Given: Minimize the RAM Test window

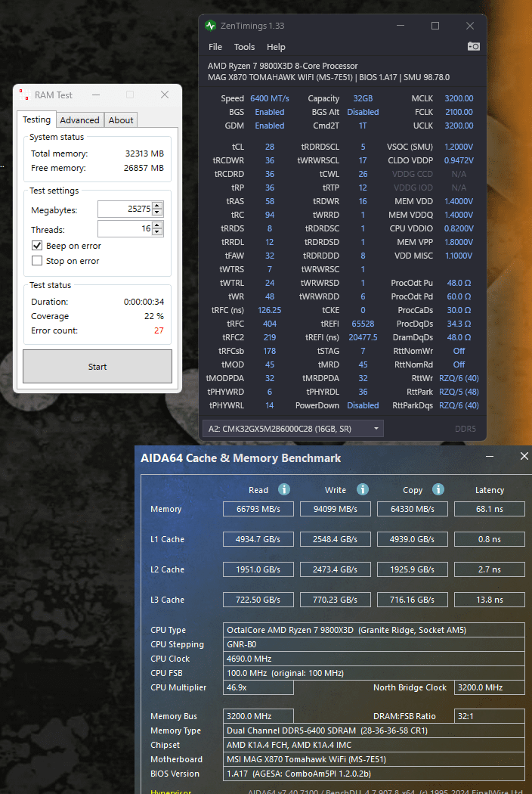Looking at the screenshot, I should (96, 95).
